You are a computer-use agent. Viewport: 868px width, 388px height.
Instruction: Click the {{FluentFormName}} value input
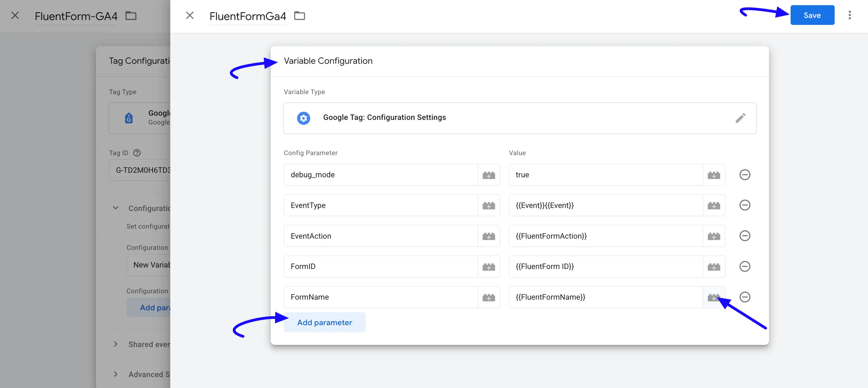606,297
